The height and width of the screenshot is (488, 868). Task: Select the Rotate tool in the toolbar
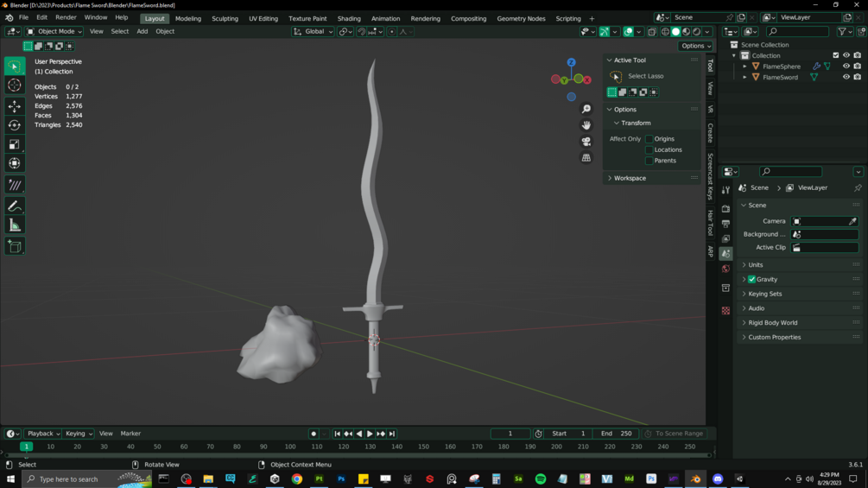[x=15, y=125]
